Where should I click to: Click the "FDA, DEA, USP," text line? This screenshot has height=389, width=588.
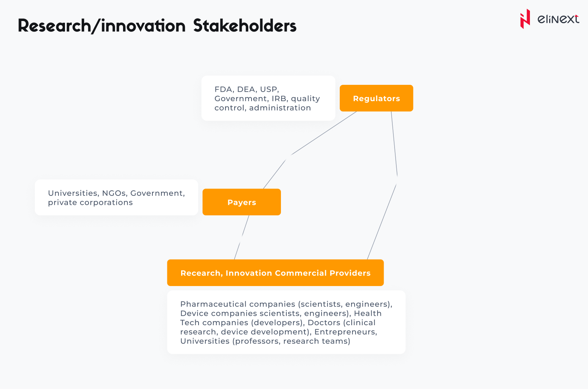247,89
